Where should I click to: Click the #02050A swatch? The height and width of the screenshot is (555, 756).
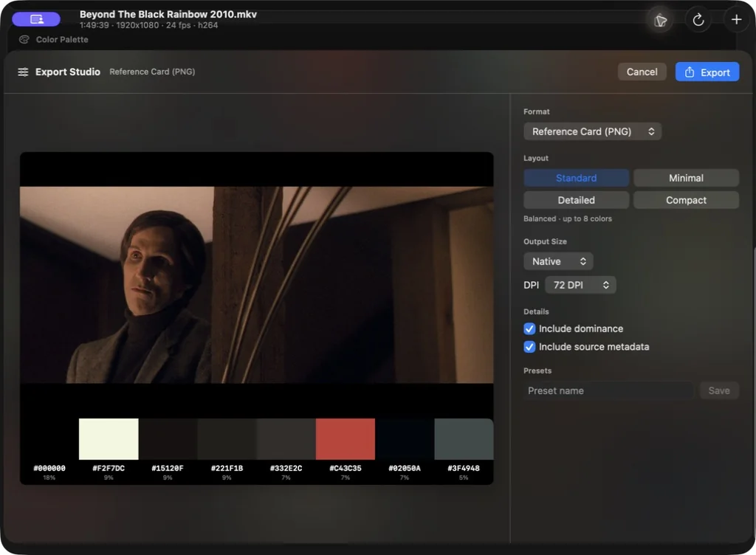pyautogui.click(x=405, y=439)
